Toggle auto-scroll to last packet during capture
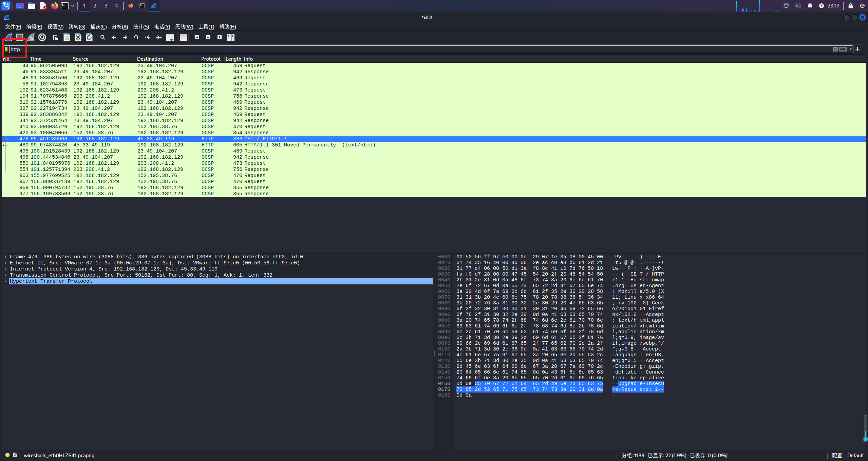This screenshot has width=868, height=461. (x=170, y=37)
